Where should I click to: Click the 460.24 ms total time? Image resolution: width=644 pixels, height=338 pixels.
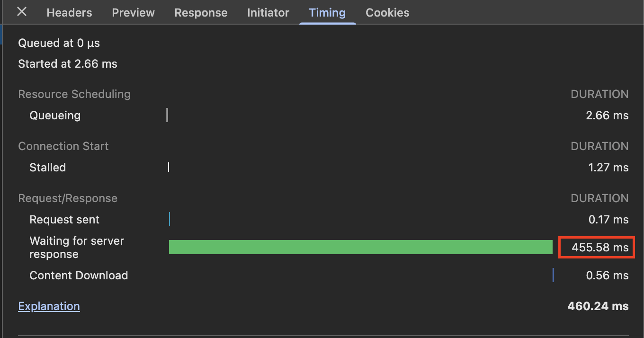pos(598,306)
